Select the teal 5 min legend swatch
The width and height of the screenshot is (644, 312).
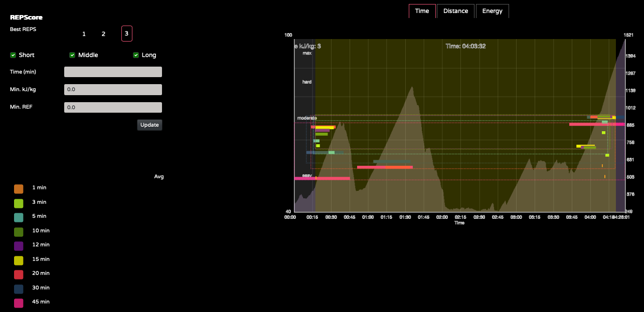(x=19, y=217)
